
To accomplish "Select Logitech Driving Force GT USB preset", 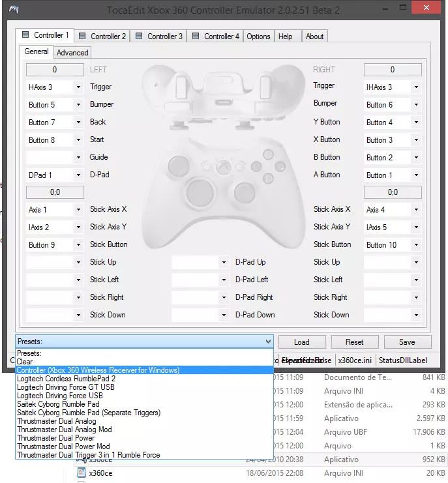I will (144, 387).
